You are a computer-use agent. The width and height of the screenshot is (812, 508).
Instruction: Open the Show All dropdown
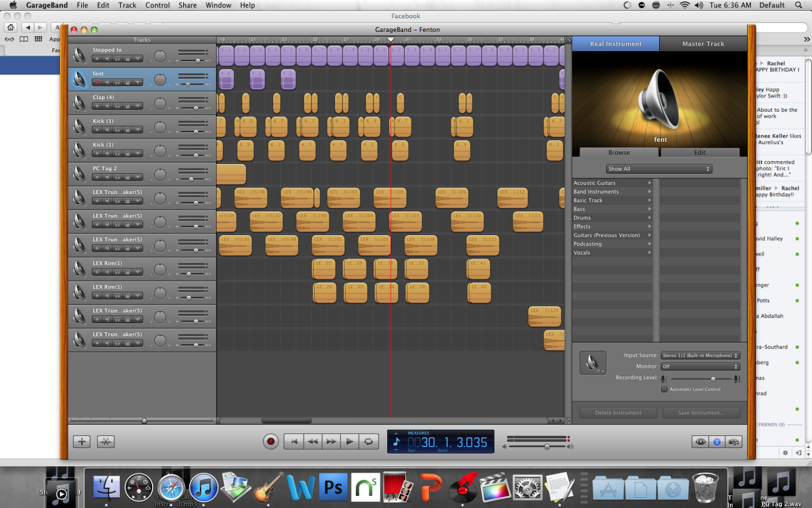coord(659,169)
